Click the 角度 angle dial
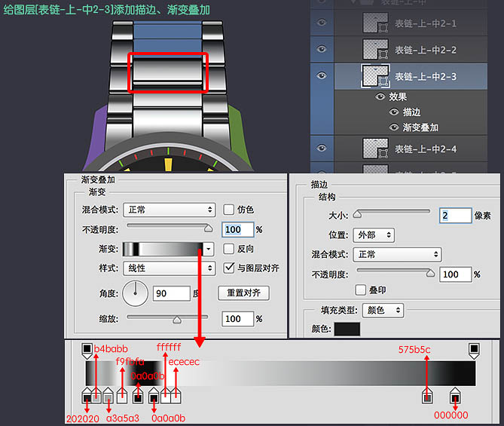 (x=136, y=293)
